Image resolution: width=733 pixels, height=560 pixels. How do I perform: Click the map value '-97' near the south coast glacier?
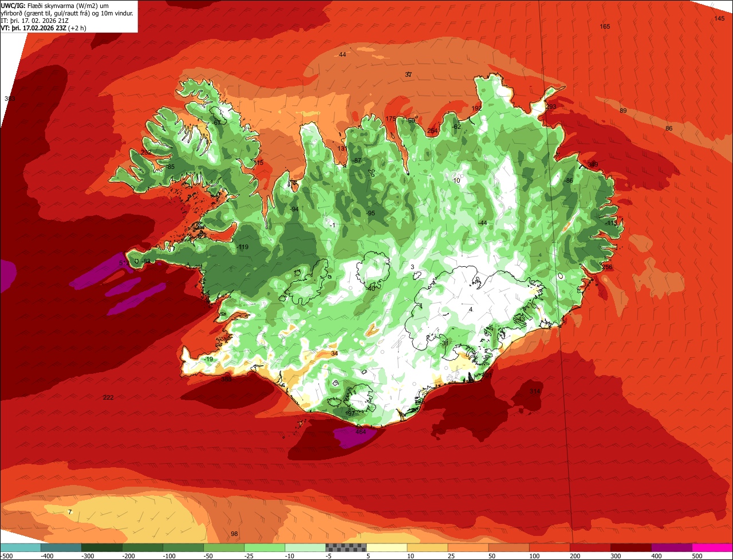click(351, 413)
